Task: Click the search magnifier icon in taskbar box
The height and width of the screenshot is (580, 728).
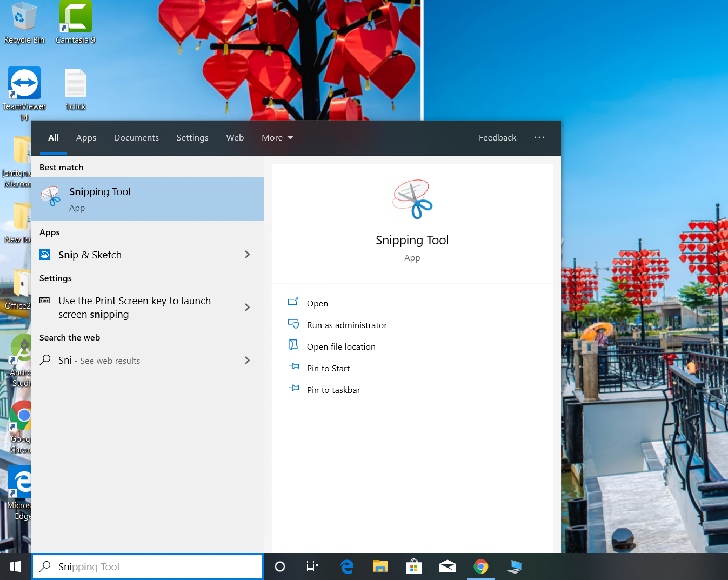Action: click(x=45, y=566)
